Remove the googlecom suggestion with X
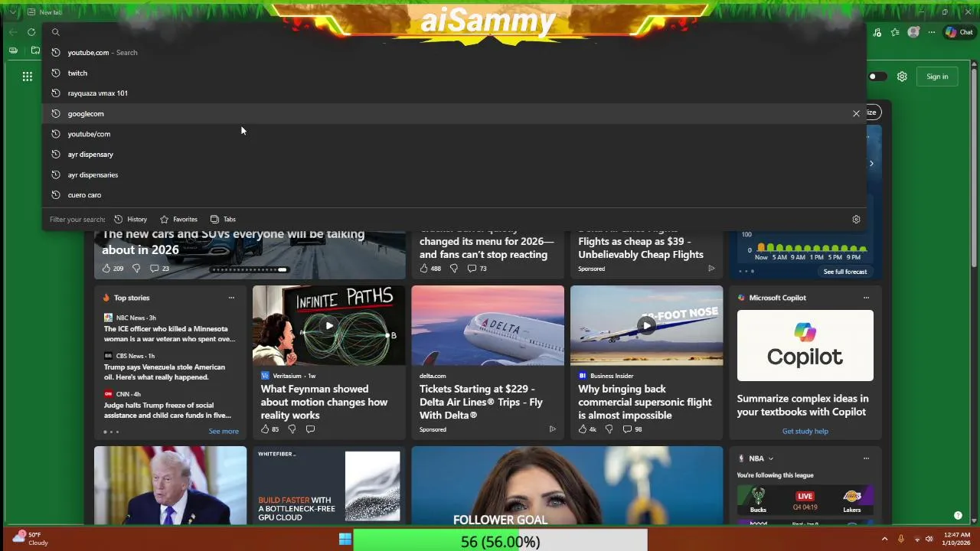The height and width of the screenshot is (551, 980). pyautogui.click(x=856, y=113)
